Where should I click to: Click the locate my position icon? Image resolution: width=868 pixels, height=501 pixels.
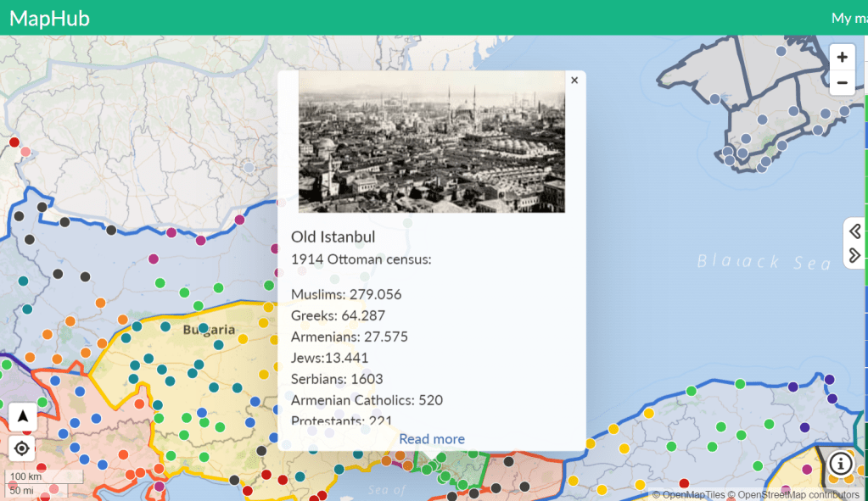(x=23, y=448)
